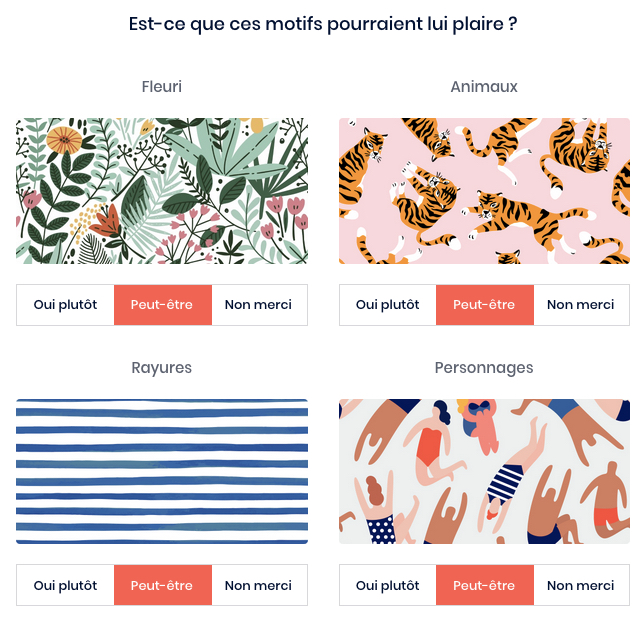This screenshot has width=641, height=626.
Task: Click the 'Rayures' label
Action: point(162,368)
